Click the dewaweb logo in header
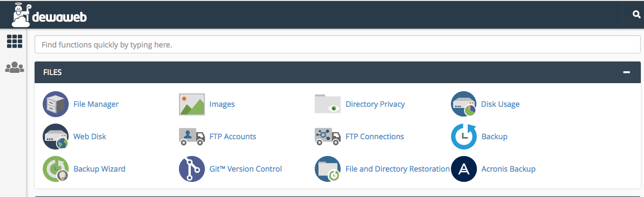 tap(49, 15)
